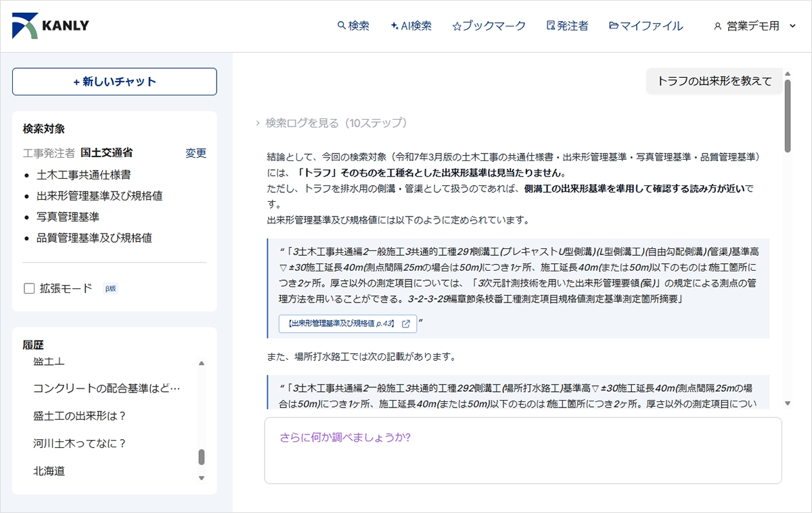This screenshot has width=812, height=513.
Task: Click the user profile icon beside 営業デモ用
Action: [x=718, y=26]
